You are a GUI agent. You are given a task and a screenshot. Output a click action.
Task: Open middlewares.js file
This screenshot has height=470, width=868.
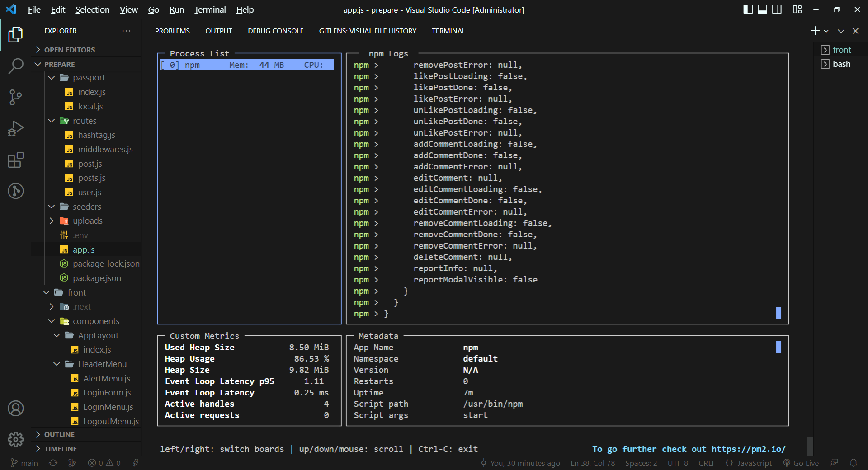(86, 149)
